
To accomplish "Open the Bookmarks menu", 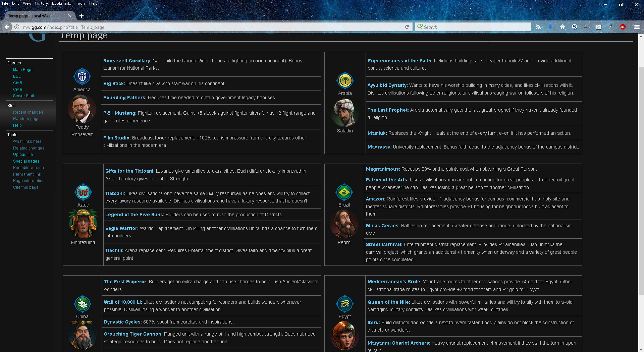I will [61, 3].
